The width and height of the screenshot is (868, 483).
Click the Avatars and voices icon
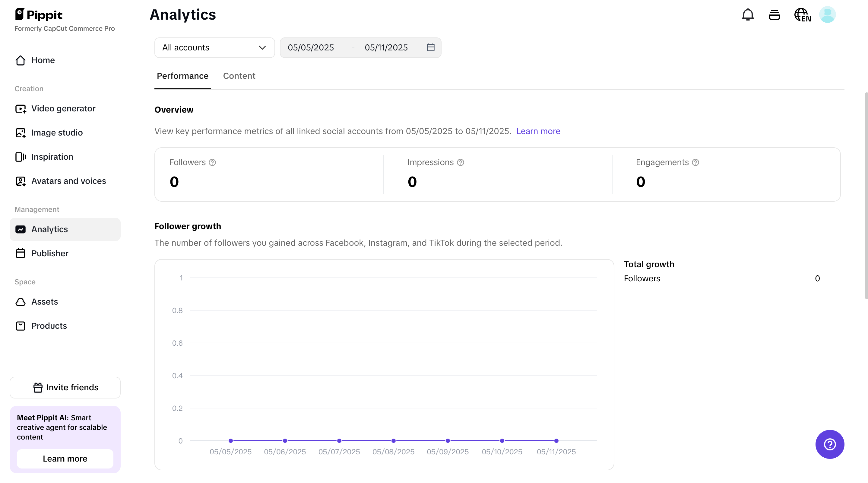tap(21, 181)
